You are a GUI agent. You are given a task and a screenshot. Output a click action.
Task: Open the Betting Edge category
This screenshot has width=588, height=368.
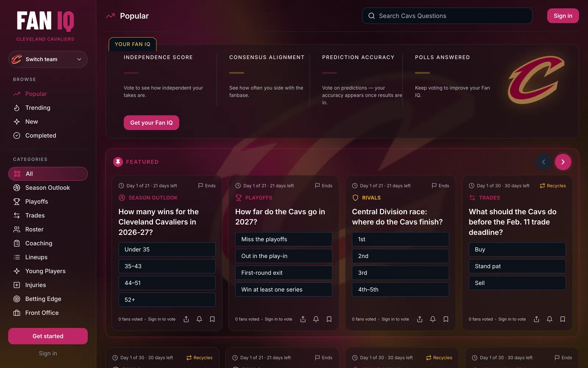48,299
